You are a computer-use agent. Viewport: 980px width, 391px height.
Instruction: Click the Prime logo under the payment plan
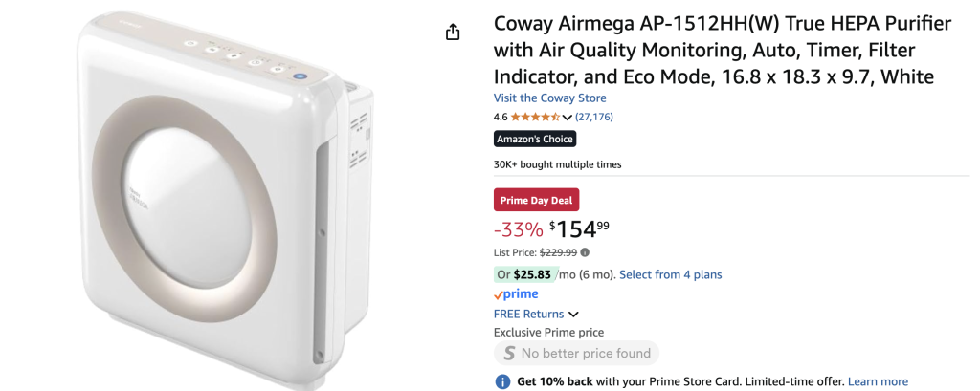click(x=516, y=294)
